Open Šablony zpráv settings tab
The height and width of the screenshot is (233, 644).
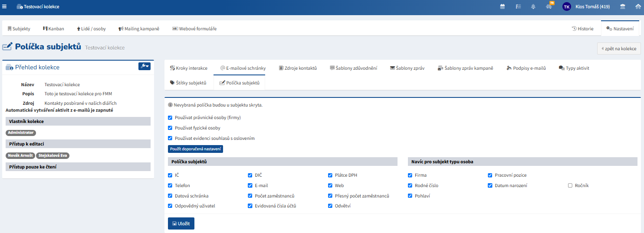click(407, 68)
